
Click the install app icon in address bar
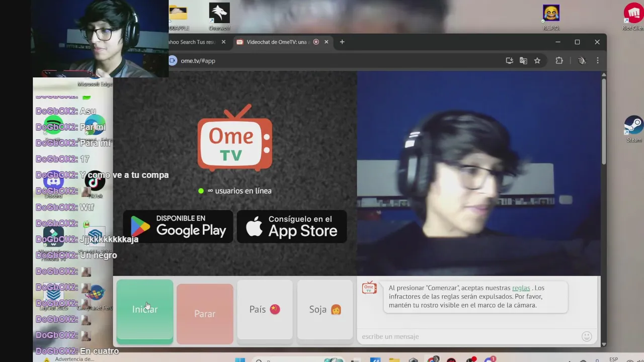click(509, 61)
